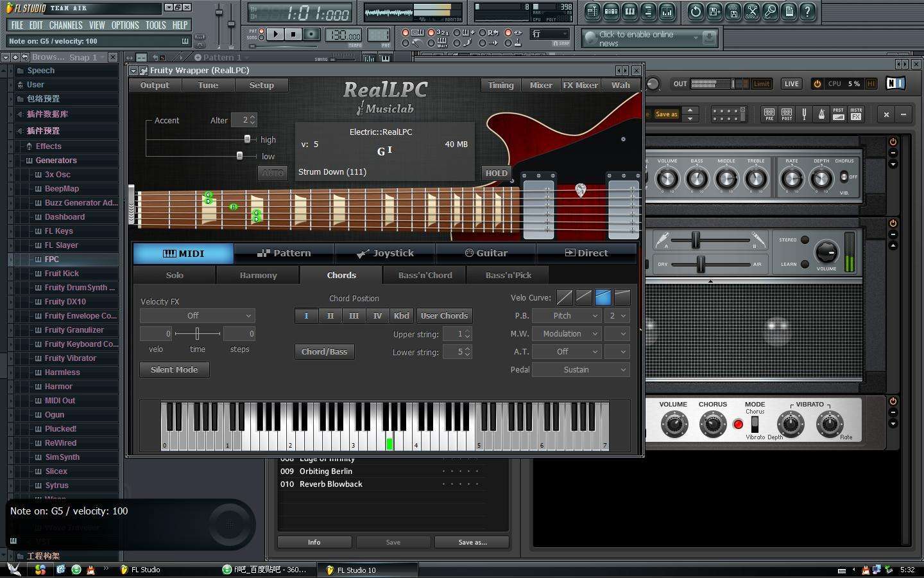
Task: Open the P.B. Pitch dropdown
Action: pos(567,316)
